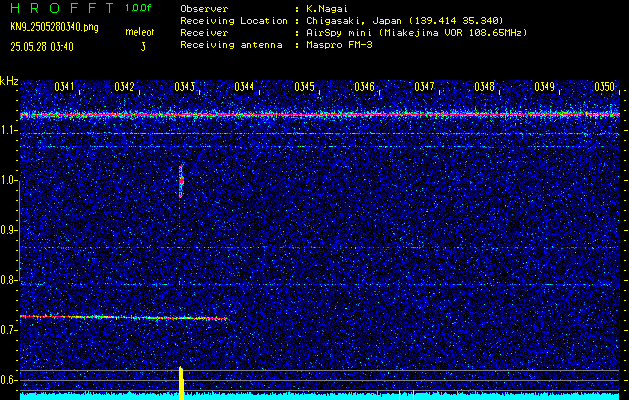This screenshot has height=400, width=629.
Task: Click the tall yellow power spike at 0343
Action: click(181, 383)
